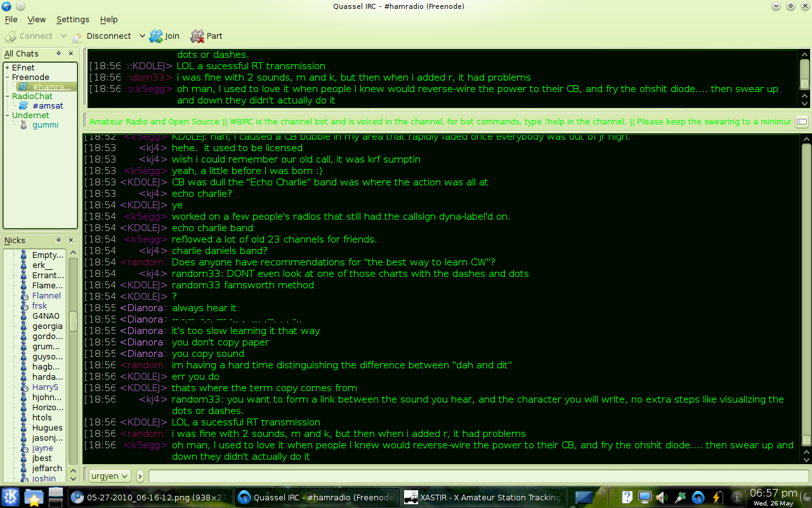The height and width of the screenshot is (508, 812).
Task: Click the Join channel icon
Action: click(156, 36)
